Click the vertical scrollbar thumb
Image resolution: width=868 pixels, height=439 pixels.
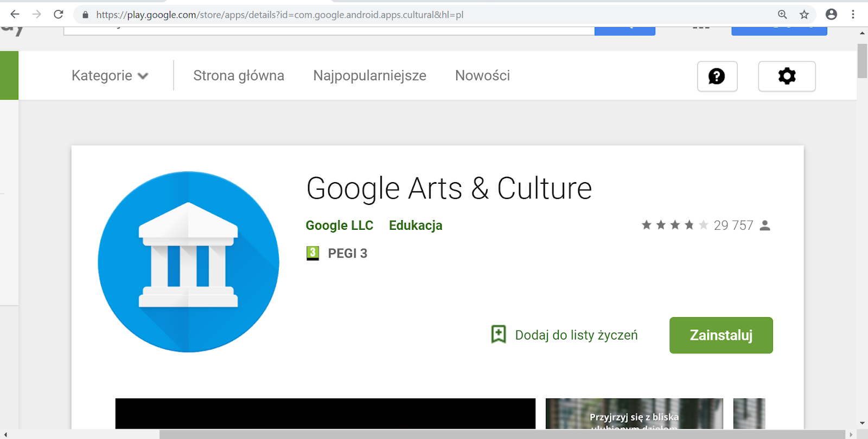pos(862,61)
